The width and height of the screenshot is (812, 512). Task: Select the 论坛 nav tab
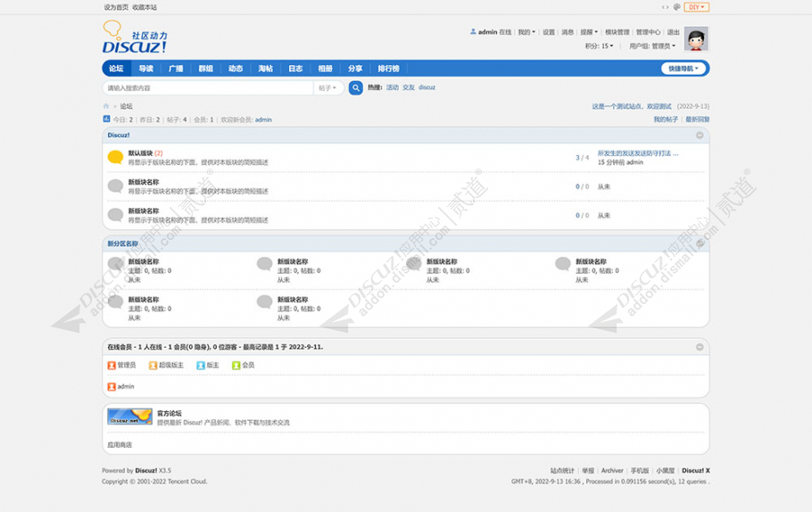click(x=116, y=69)
